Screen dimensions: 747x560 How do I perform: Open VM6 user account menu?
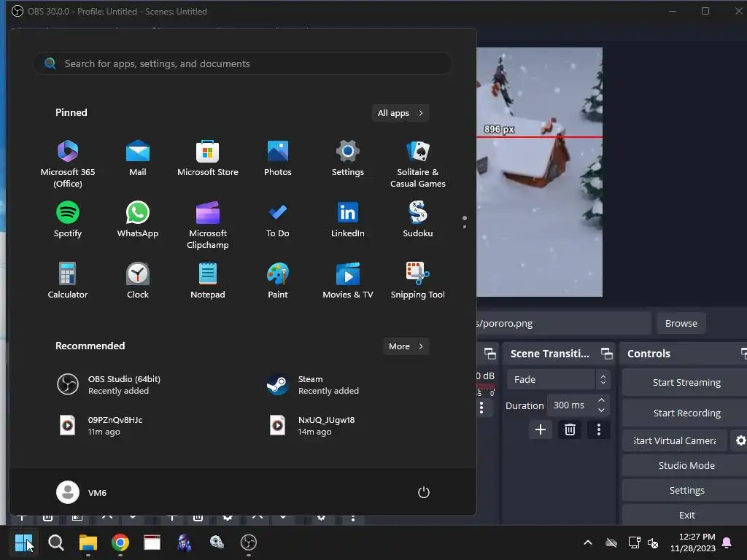82,492
